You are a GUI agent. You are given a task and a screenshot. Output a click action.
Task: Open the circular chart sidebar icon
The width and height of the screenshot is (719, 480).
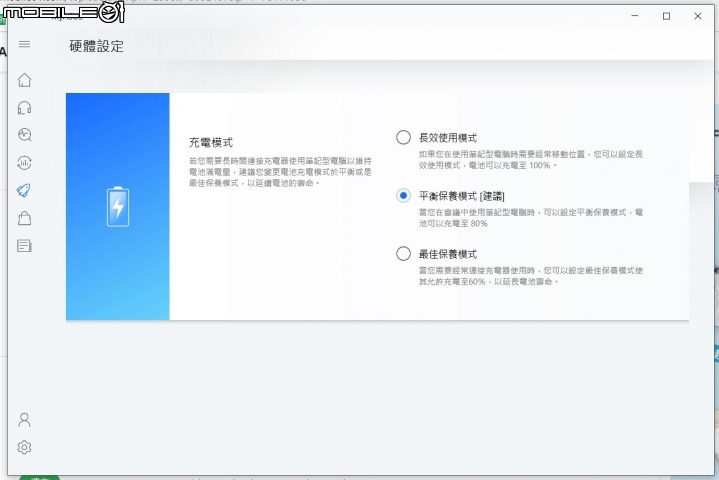[x=24, y=163]
